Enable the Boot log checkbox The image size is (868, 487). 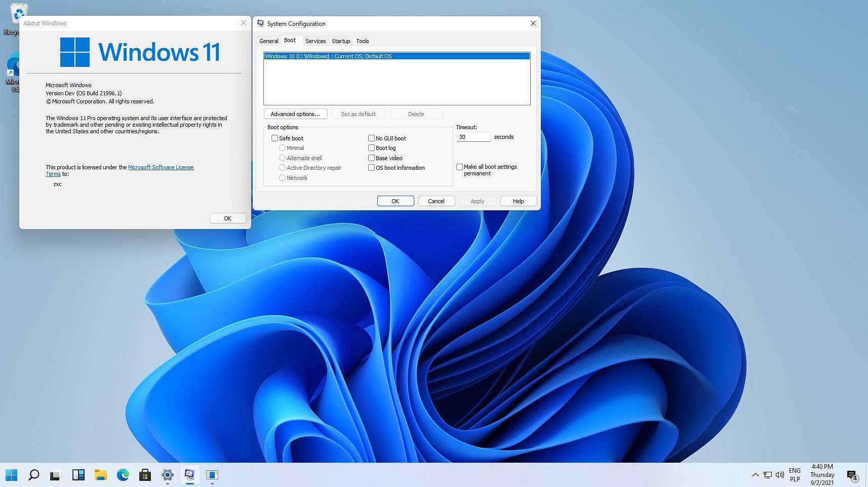point(371,148)
